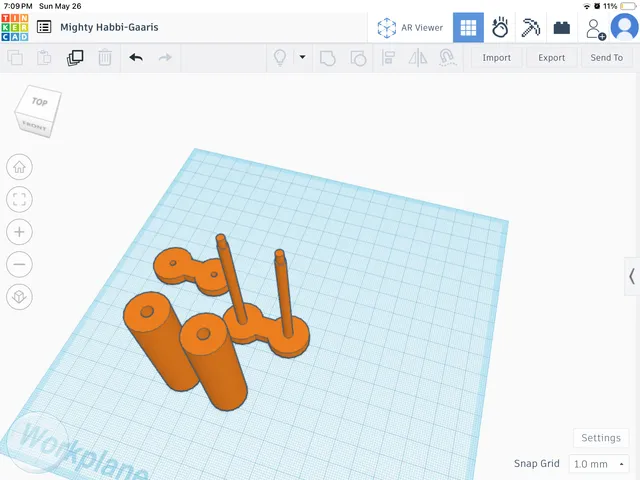
Task: Open the Sim Lab falling-apple icon
Action: (x=500, y=27)
